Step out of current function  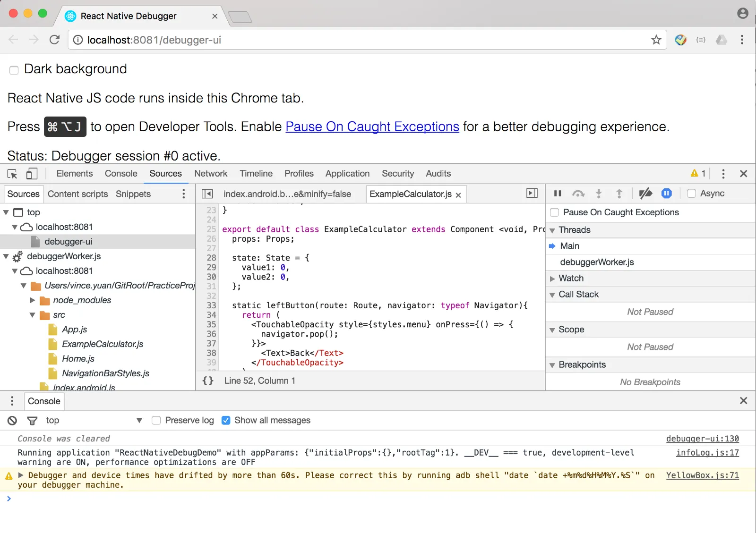tap(619, 193)
